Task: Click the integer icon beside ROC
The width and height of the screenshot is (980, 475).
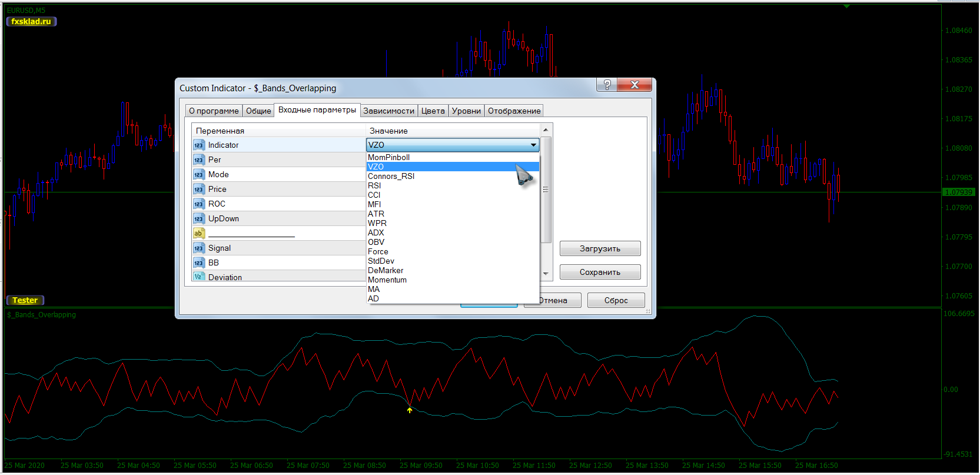Action: click(198, 204)
